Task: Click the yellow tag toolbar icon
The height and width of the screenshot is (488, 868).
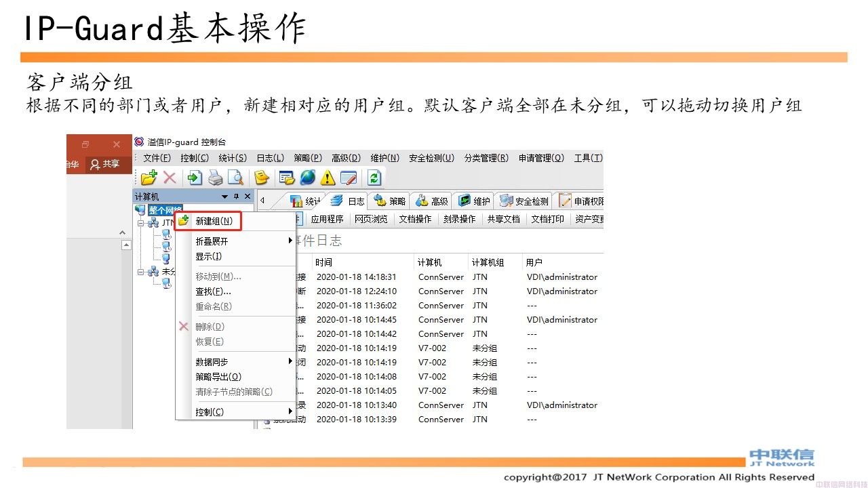Action: 262,178
